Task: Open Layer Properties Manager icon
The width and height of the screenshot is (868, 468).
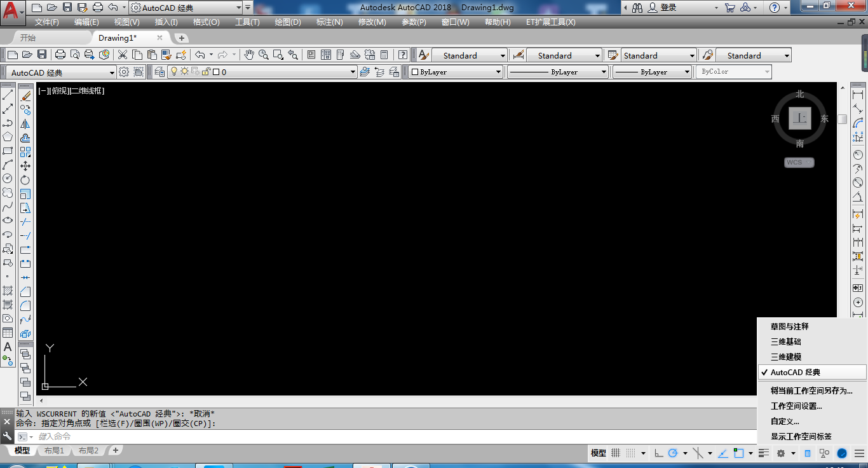Action: 159,72
